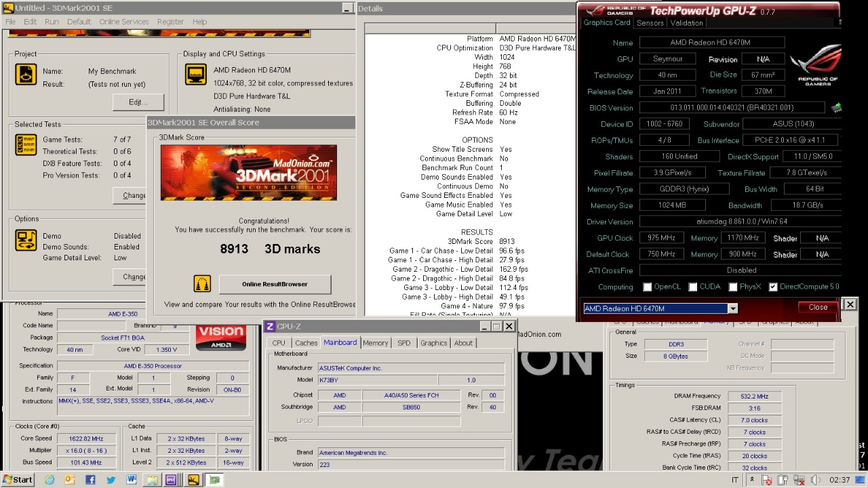Click the 3DMark app icon in title bar
Image resolution: width=868 pixels, height=488 pixels.
click(8, 8)
